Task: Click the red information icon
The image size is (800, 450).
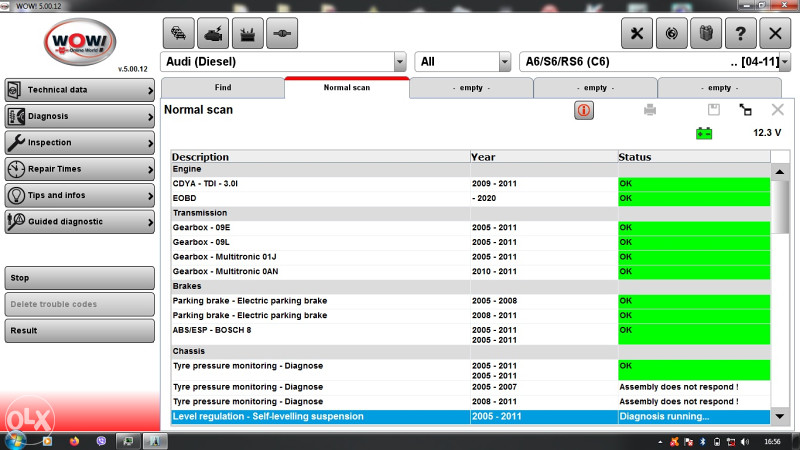Action: coord(584,110)
